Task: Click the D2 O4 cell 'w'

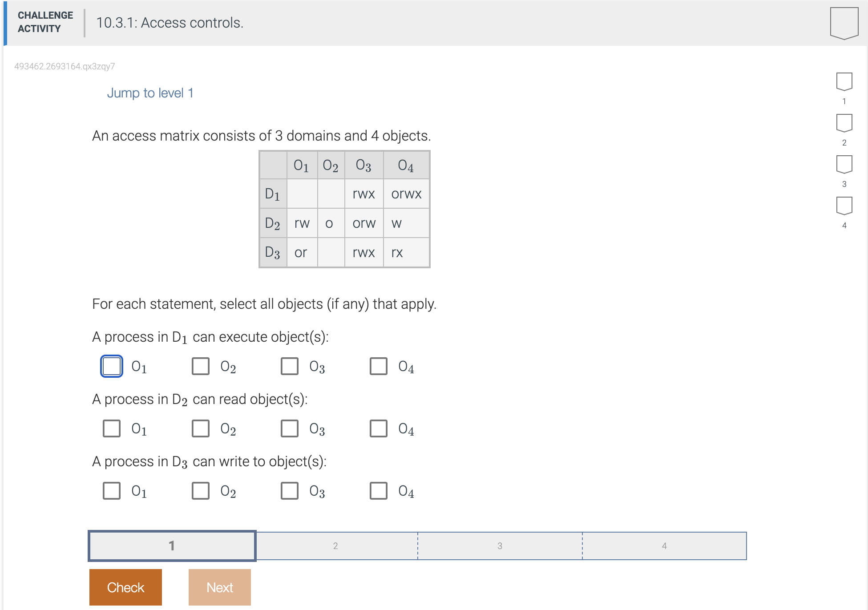Action: coord(406,223)
